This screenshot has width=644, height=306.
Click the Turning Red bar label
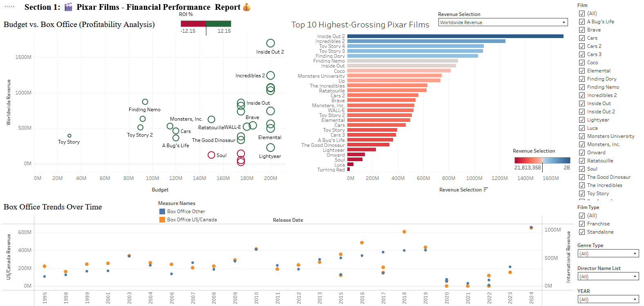[331, 169]
